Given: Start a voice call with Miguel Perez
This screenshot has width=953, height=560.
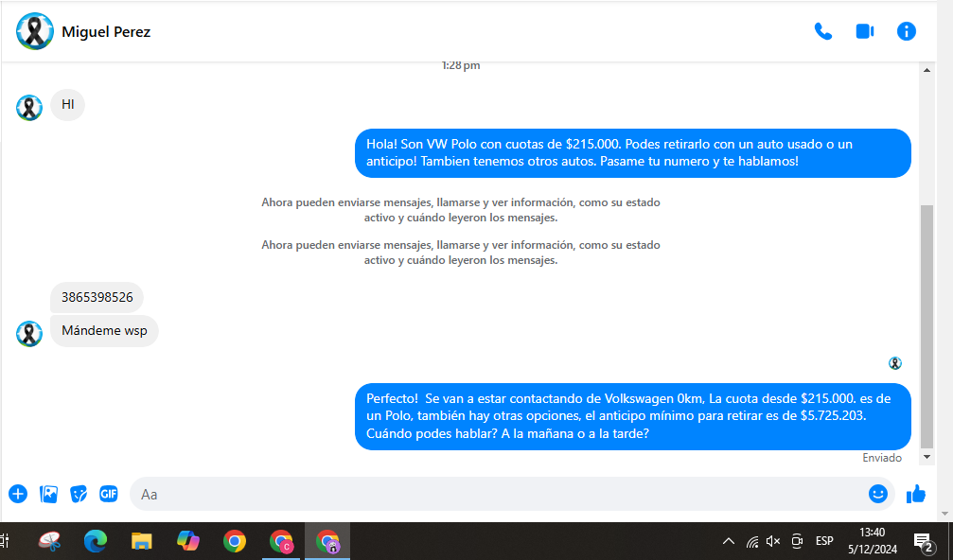Looking at the screenshot, I should point(823,31).
